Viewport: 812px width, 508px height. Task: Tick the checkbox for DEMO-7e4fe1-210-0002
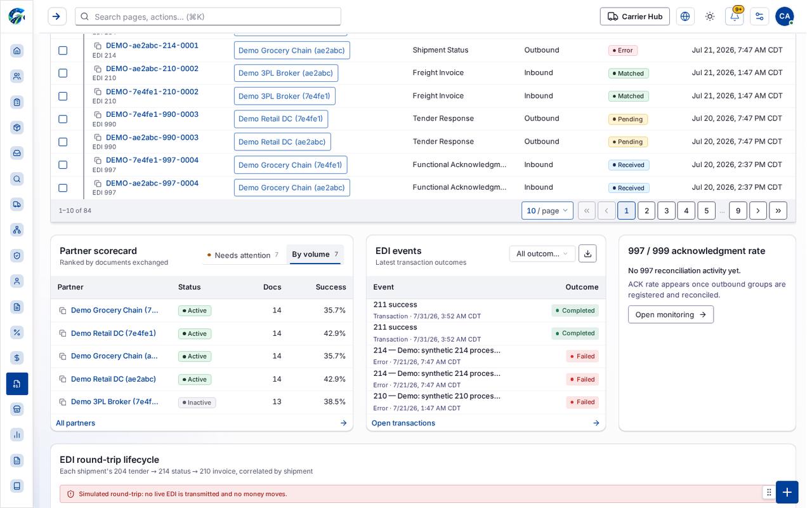tap(63, 96)
